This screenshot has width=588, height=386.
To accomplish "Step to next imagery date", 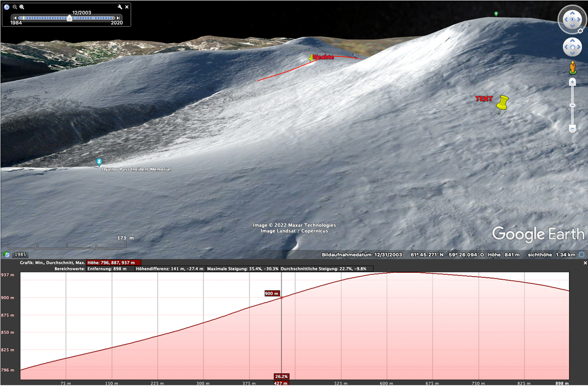I will click(x=119, y=18).
